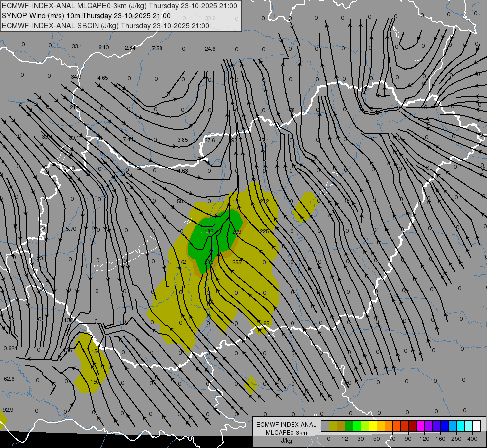
Task: Select the white legend swatch above 400
Action: (x=477, y=426)
